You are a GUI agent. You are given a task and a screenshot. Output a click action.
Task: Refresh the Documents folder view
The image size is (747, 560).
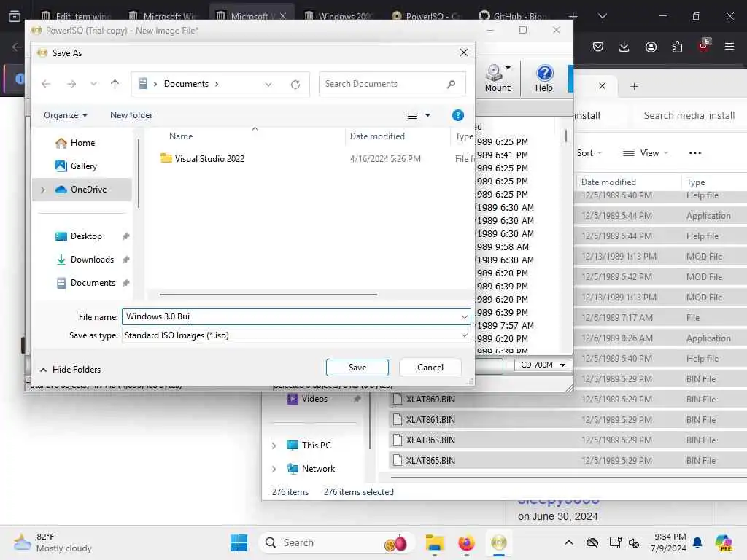point(295,85)
